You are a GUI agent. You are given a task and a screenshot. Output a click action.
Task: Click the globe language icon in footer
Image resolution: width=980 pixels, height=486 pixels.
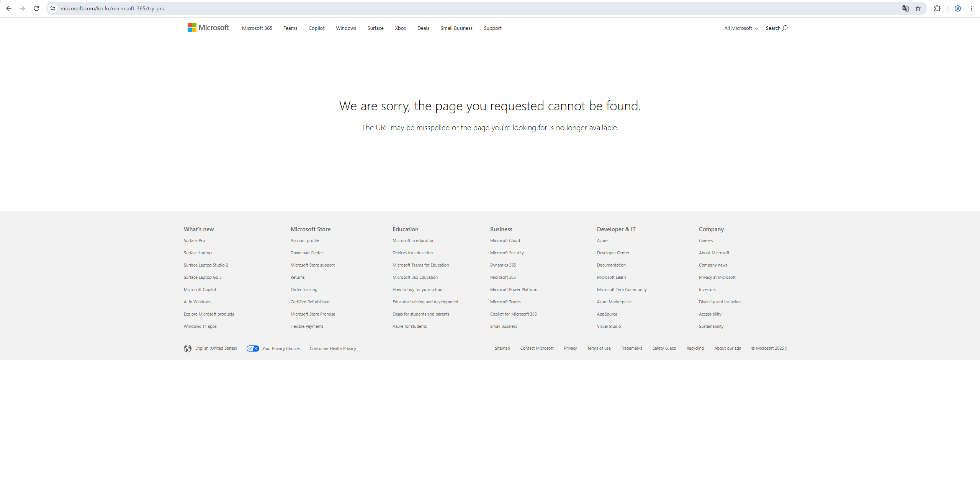pos(188,348)
